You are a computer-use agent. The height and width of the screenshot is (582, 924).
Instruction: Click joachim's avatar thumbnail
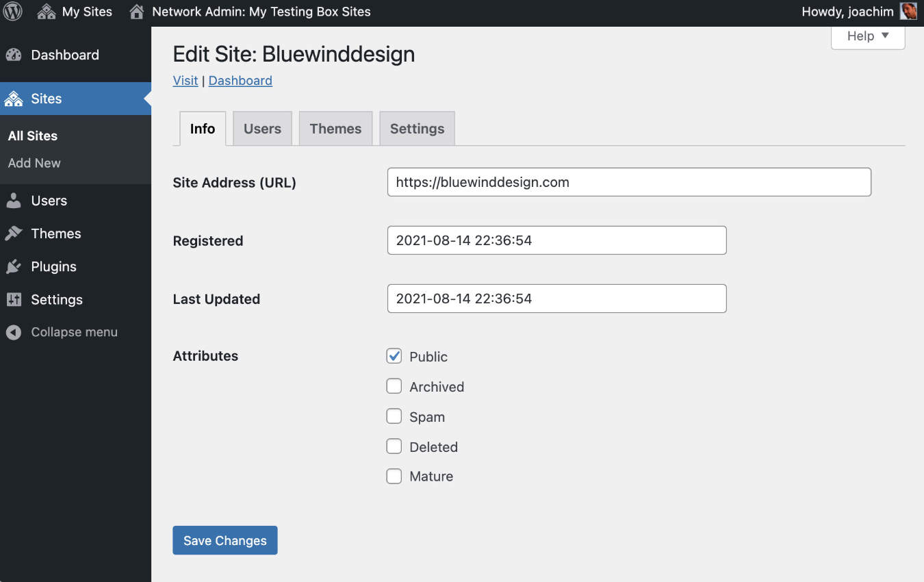[908, 12]
